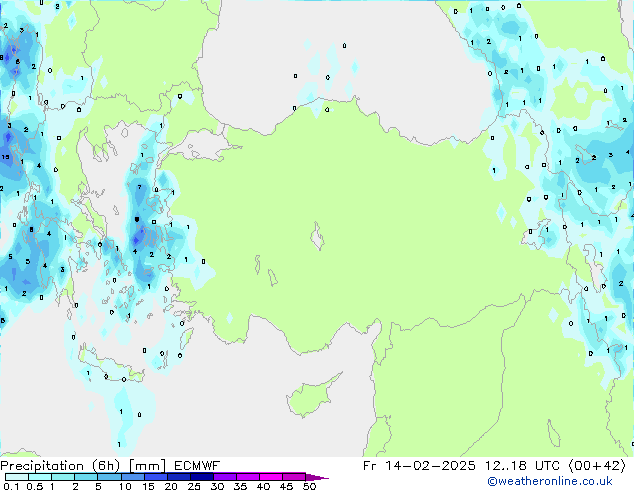The width and height of the screenshot is (634, 490).
Task: Click the '[mm]' unit label
Action: point(147,466)
